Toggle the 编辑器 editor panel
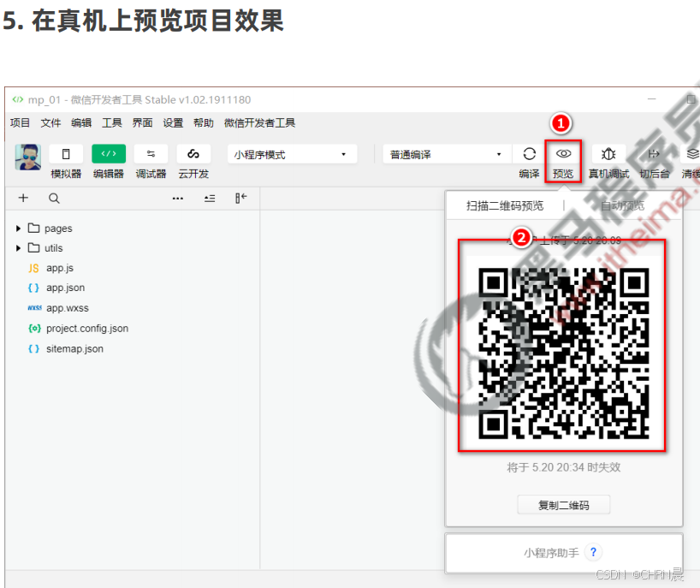 [x=109, y=154]
